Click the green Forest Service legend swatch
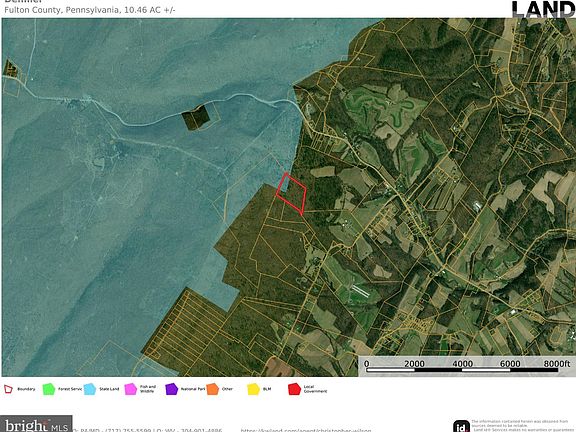Image resolution: width=576 pixels, height=432 pixels. (x=48, y=389)
